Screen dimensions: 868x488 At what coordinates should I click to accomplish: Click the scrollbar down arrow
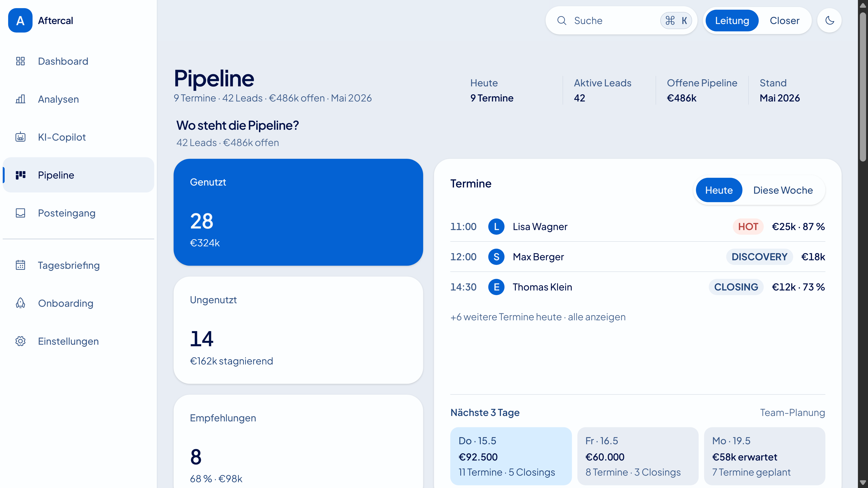pyautogui.click(x=863, y=483)
